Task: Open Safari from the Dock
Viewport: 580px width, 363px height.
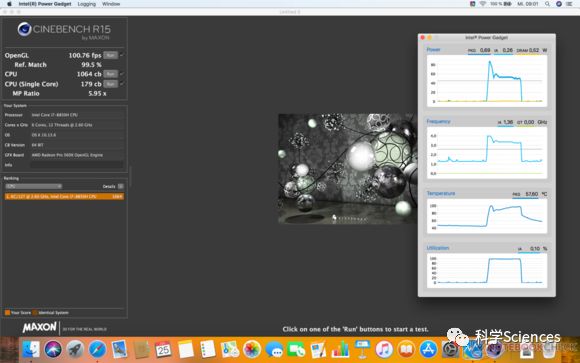Action: [x=97, y=349]
